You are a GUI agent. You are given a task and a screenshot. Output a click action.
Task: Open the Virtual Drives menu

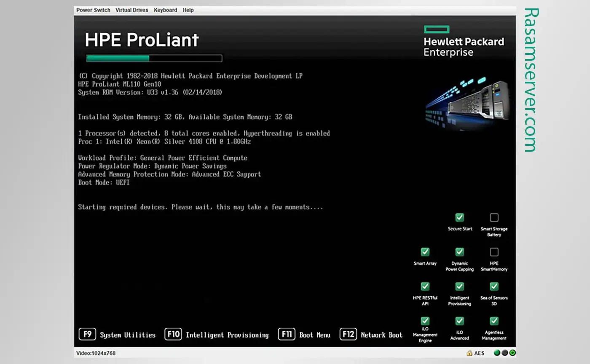coord(132,10)
